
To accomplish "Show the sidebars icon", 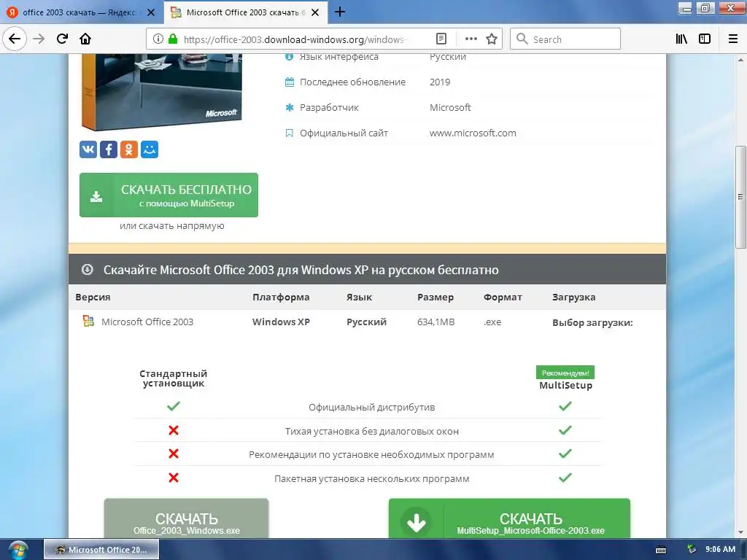I will 705,39.
